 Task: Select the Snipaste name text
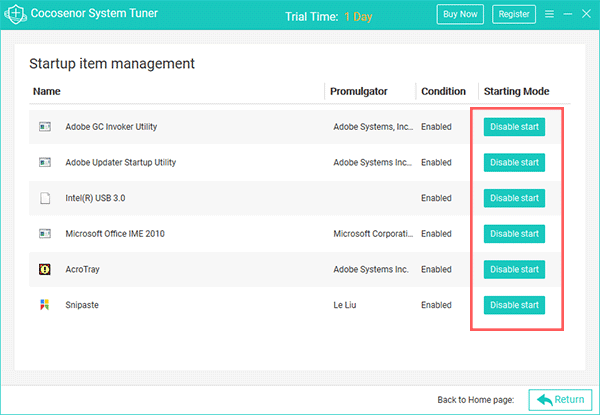82,305
